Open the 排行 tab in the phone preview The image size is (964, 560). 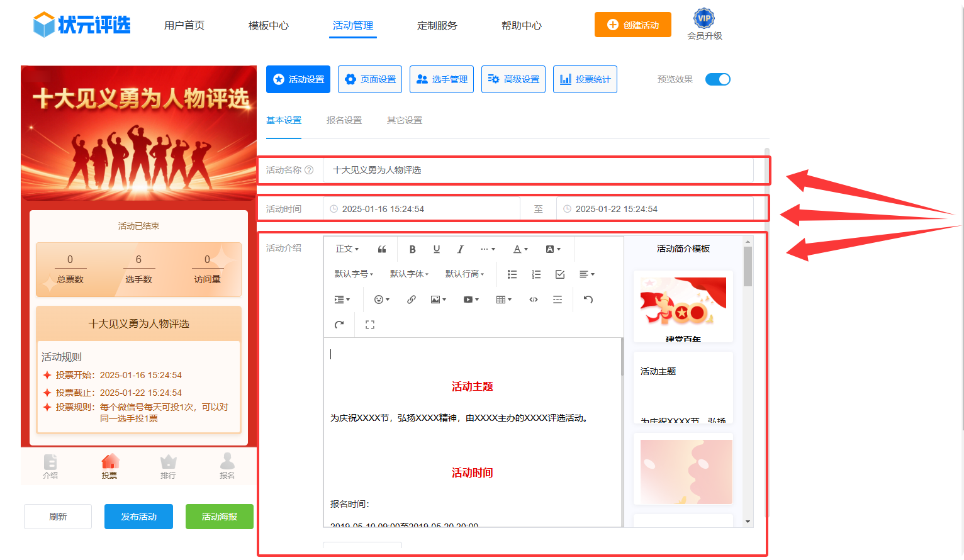[168, 466]
